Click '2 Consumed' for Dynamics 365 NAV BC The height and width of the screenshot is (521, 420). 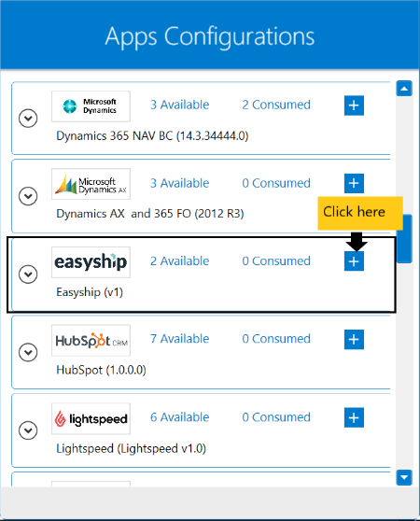[x=276, y=105]
